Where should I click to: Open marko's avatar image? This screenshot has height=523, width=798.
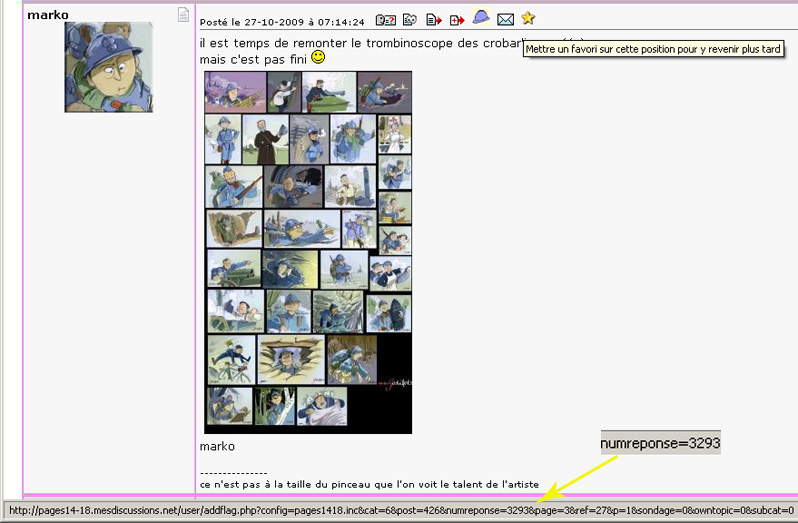(x=108, y=67)
